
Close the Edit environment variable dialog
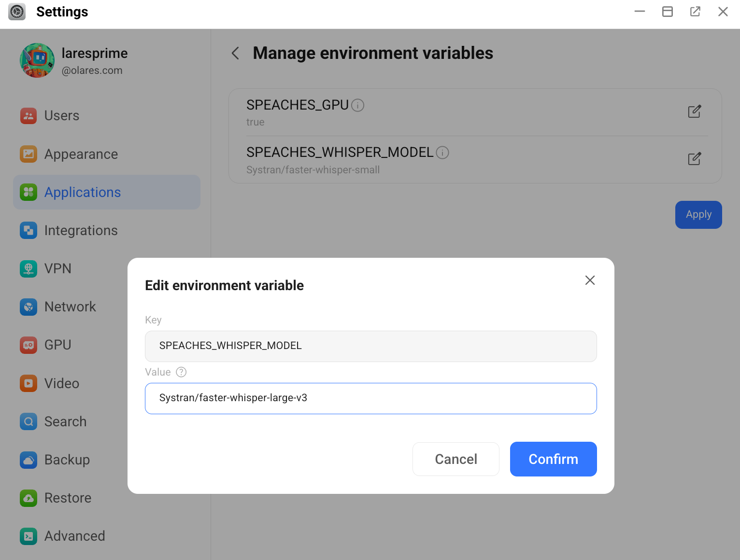click(x=590, y=280)
